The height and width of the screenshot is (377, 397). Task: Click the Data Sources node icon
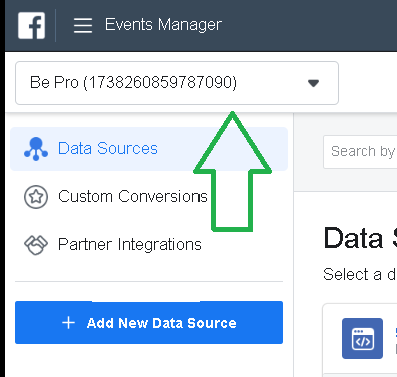[x=36, y=149]
